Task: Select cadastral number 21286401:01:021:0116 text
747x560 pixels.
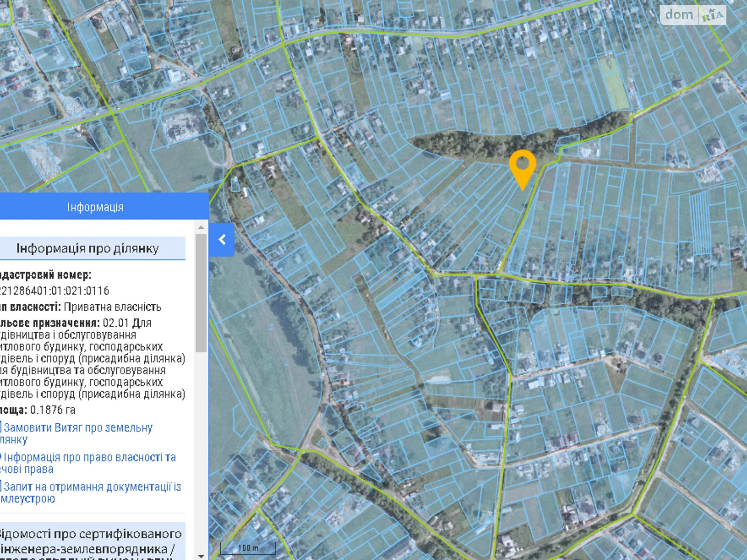Action: [54, 291]
